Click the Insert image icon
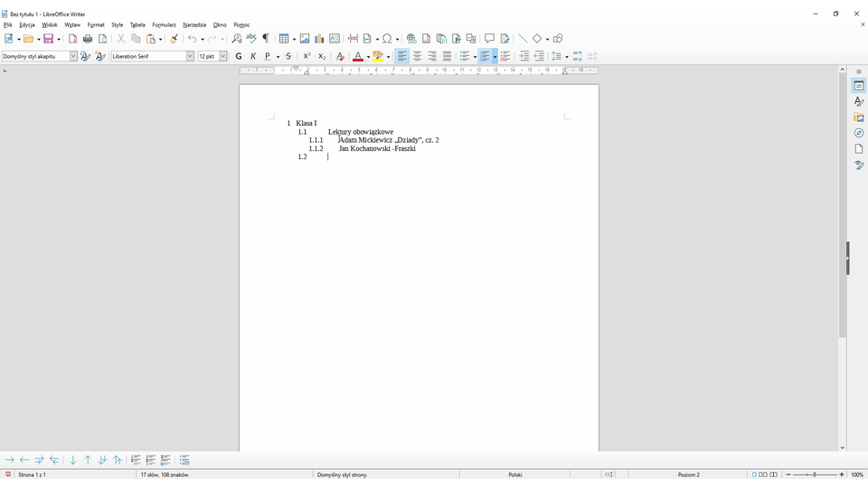868x488 pixels. coord(305,39)
